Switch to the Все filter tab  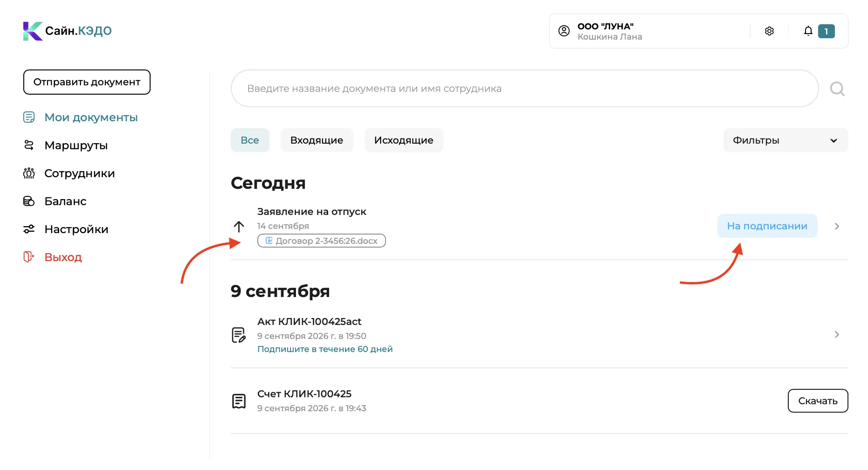(250, 140)
